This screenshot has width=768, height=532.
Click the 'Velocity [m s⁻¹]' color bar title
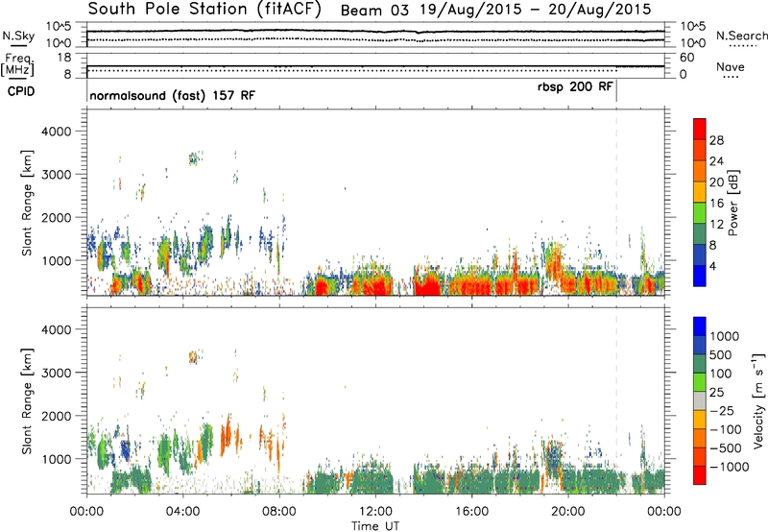click(x=758, y=400)
